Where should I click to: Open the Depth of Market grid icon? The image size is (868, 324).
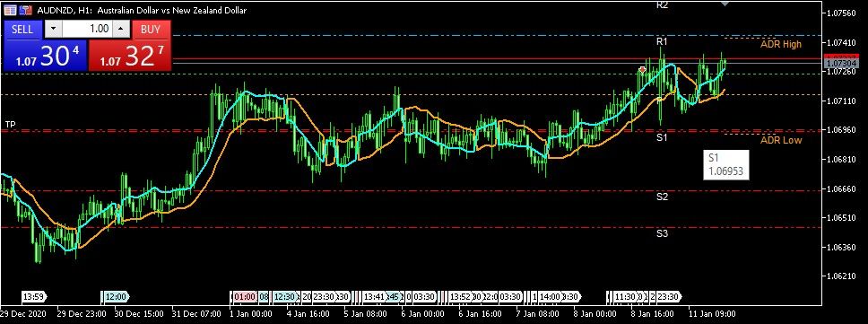pyautogui.click(x=10, y=10)
